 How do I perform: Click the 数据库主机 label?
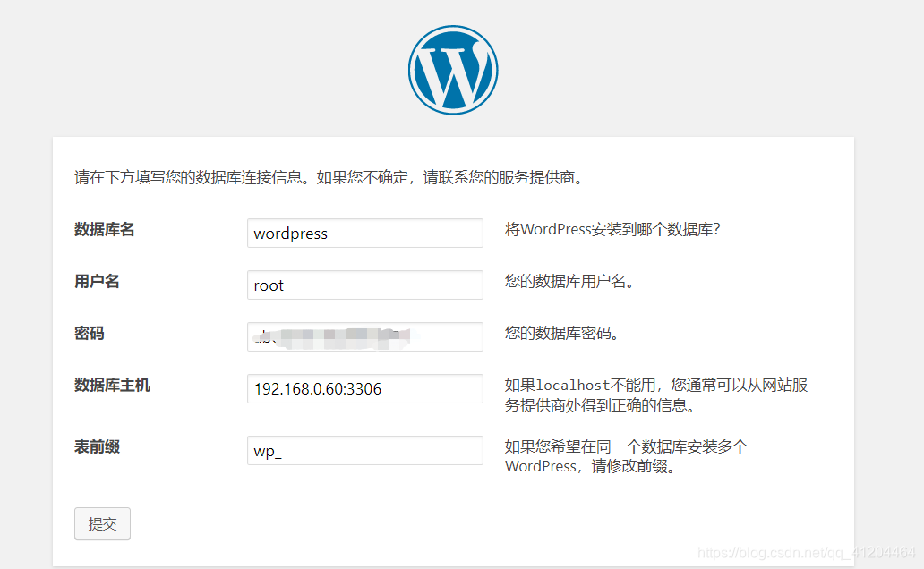tap(112, 386)
